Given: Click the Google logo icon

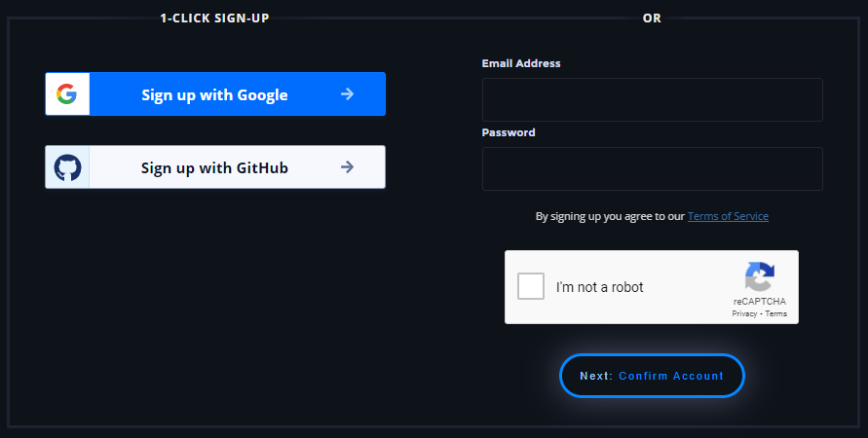Looking at the screenshot, I should (66, 94).
